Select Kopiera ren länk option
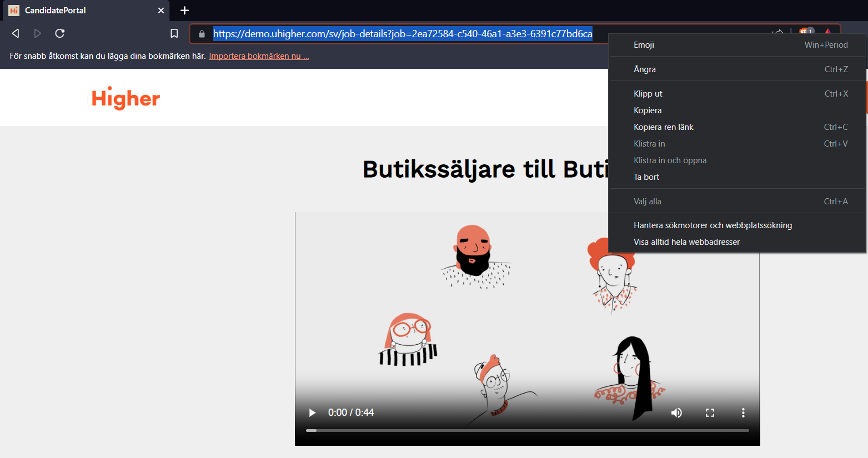Viewport: 868px width, 458px height. [x=664, y=127]
